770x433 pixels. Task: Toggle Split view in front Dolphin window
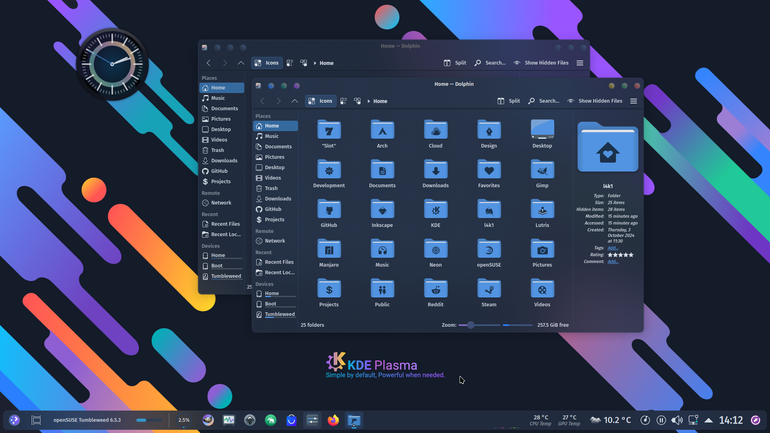tap(509, 101)
